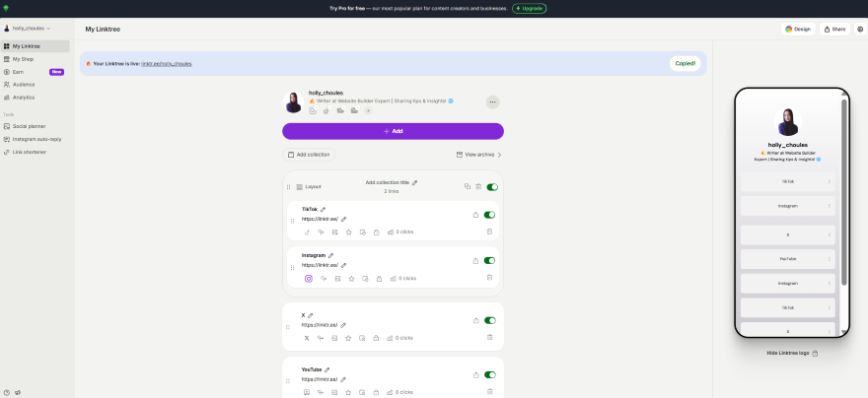This screenshot has width=868, height=398.
Task: Open help question mark icon
Action: pos(7,392)
